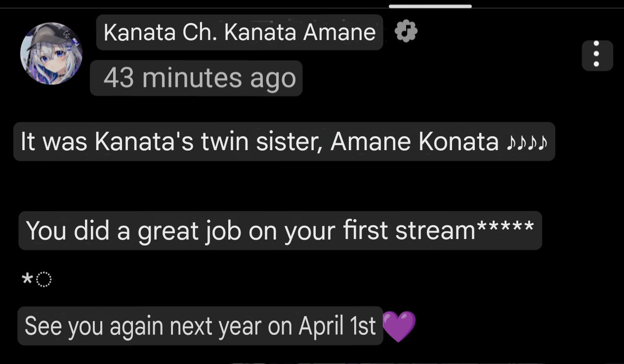The width and height of the screenshot is (624, 364).
Task: Click the lone asterisk below stream line
Action: point(27,280)
